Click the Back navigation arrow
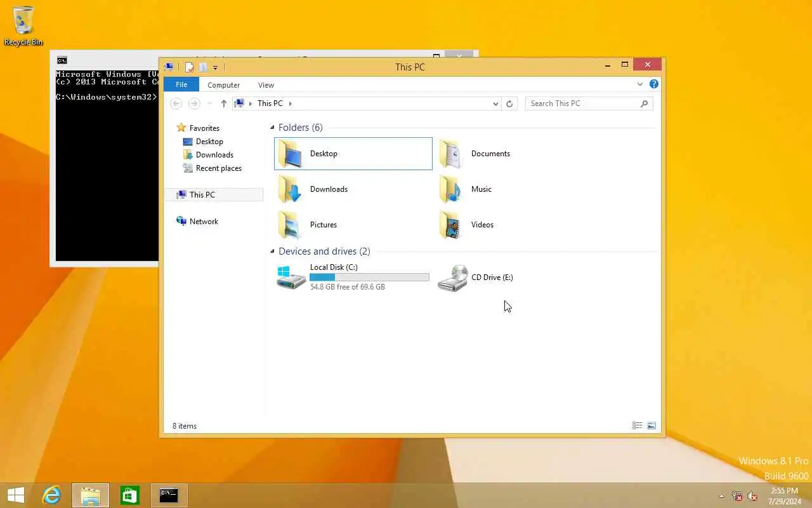 point(176,104)
